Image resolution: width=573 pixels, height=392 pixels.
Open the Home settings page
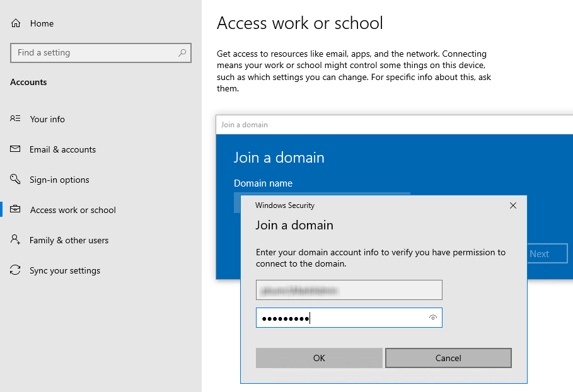pos(42,23)
